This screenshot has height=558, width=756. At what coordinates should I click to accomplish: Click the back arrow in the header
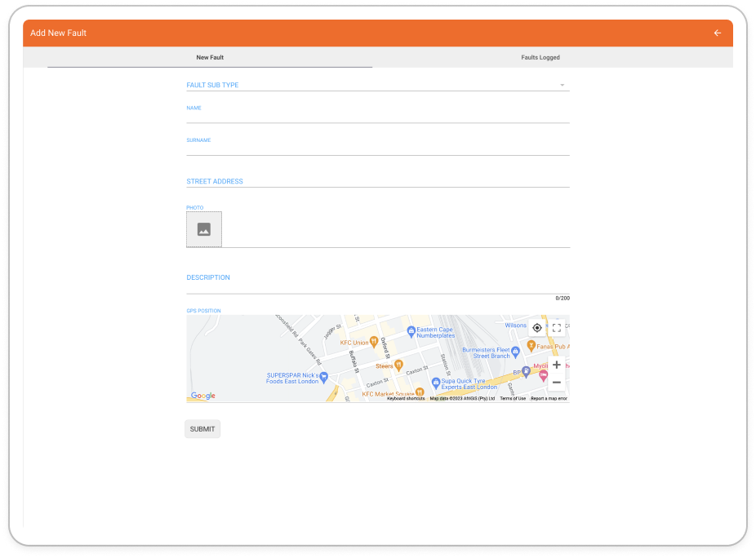click(718, 33)
